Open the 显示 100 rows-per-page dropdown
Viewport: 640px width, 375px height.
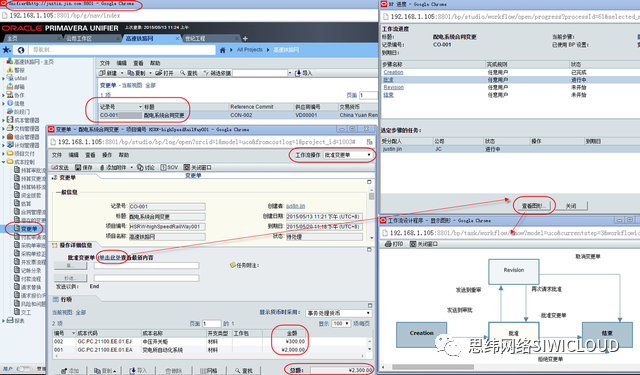[341, 323]
